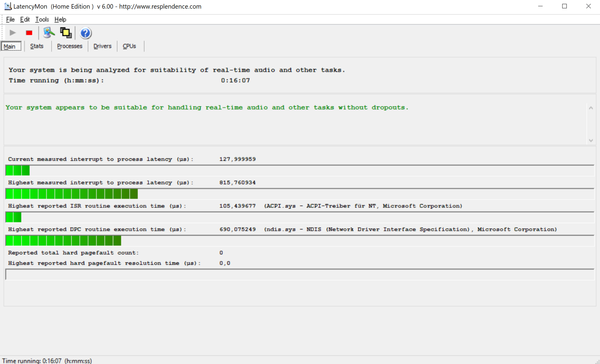Click the highest DPC execution time bar

click(63, 241)
